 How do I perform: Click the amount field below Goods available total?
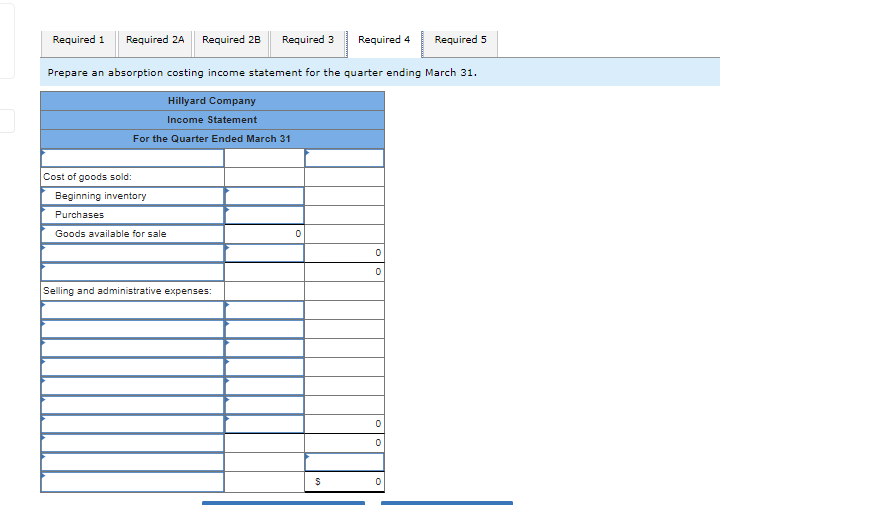pos(264,253)
